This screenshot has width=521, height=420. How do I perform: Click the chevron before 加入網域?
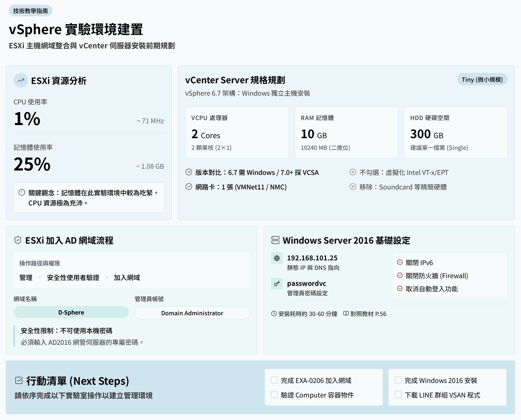pyautogui.click(x=106, y=277)
